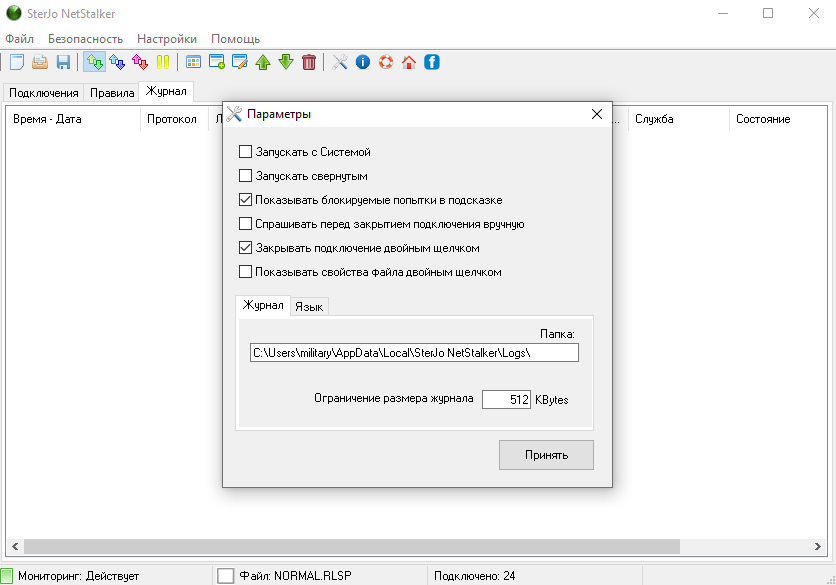Viewport: 836px width, 585px height.
Task: Click the yellow pause bars icon
Action: (x=163, y=62)
